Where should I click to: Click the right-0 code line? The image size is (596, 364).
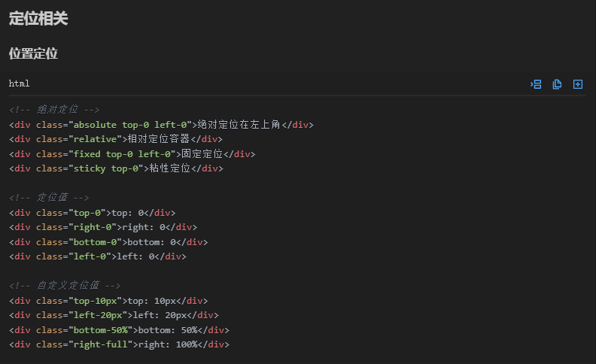point(102,227)
